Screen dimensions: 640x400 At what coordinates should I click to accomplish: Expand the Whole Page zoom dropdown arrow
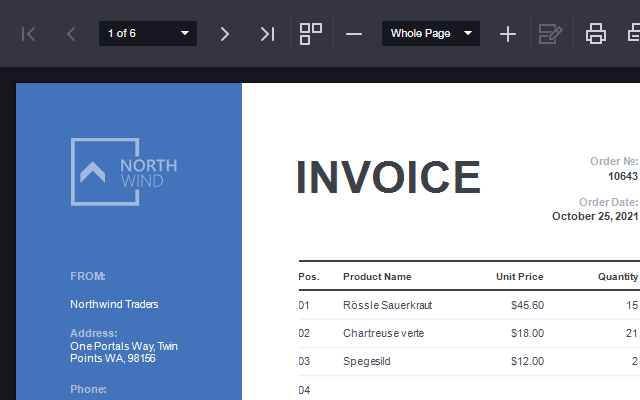(468, 34)
